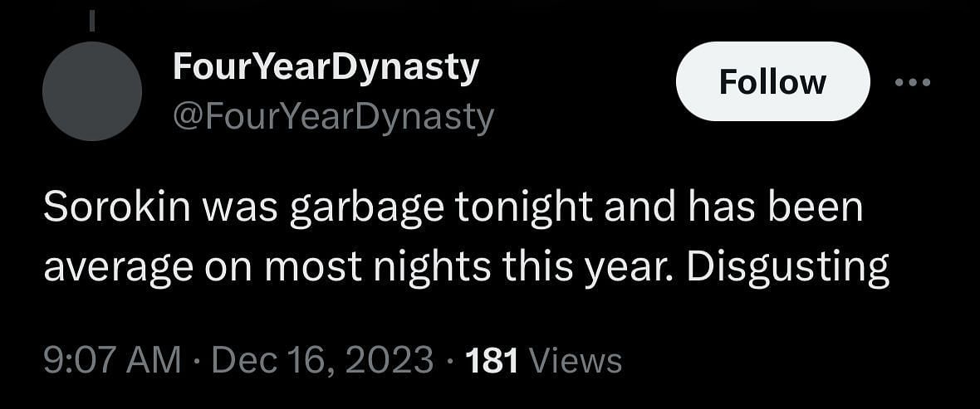980x409 pixels.
Task: Click the 181 view count number
Action: click(492, 360)
